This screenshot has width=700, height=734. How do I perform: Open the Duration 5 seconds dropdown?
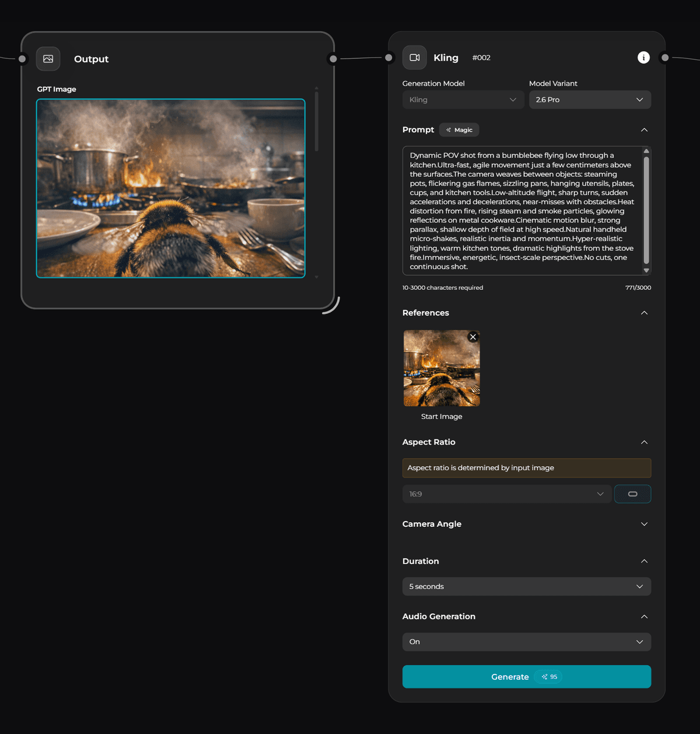tap(526, 586)
